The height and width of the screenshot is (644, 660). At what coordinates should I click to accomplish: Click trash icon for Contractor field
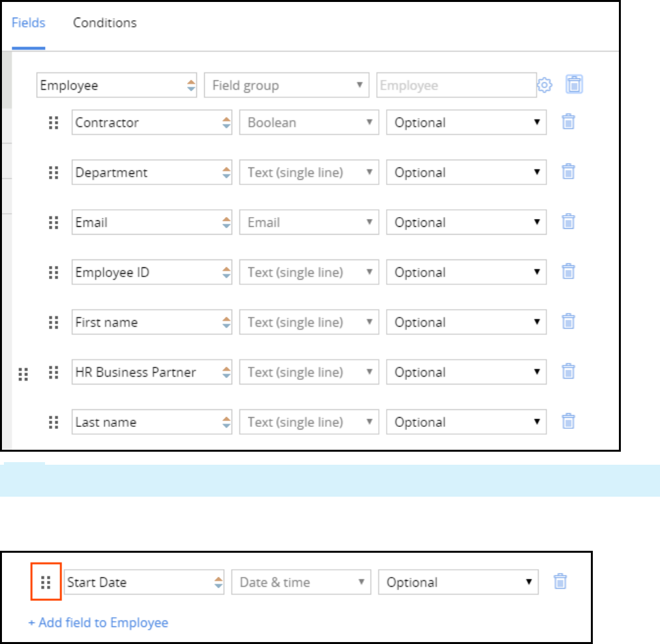click(569, 122)
